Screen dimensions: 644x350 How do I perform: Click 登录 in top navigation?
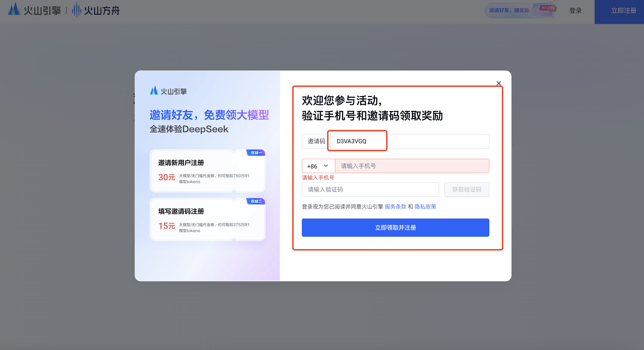click(x=575, y=10)
